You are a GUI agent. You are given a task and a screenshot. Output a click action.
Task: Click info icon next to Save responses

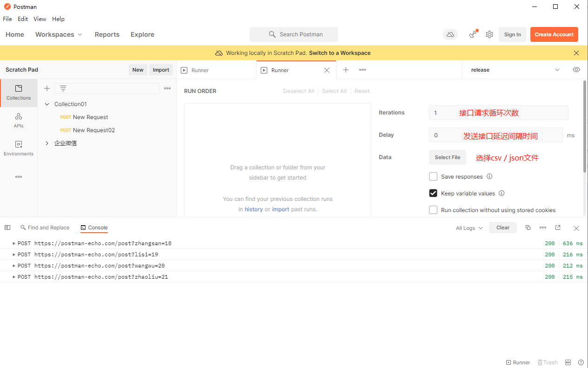[x=489, y=176]
